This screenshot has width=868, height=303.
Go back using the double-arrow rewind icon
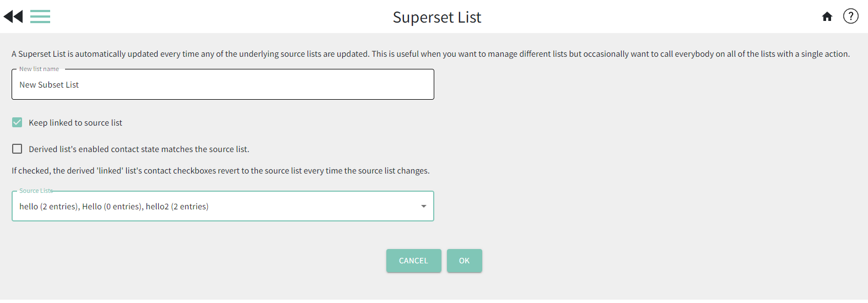[13, 17]
